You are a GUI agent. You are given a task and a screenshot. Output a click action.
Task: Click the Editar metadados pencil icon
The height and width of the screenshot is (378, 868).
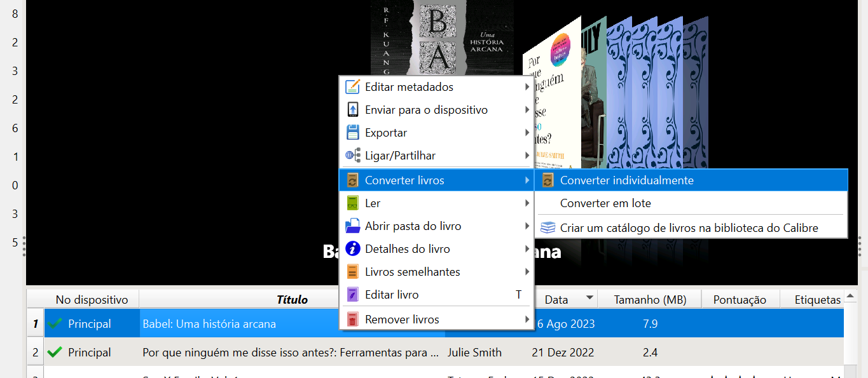coord(352,87)
